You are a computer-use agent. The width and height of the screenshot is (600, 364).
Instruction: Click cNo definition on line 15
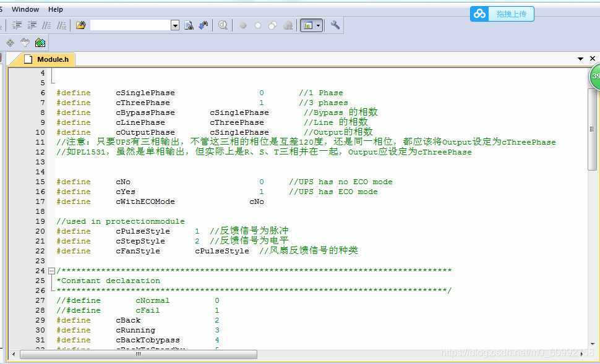tap(123, 182)
